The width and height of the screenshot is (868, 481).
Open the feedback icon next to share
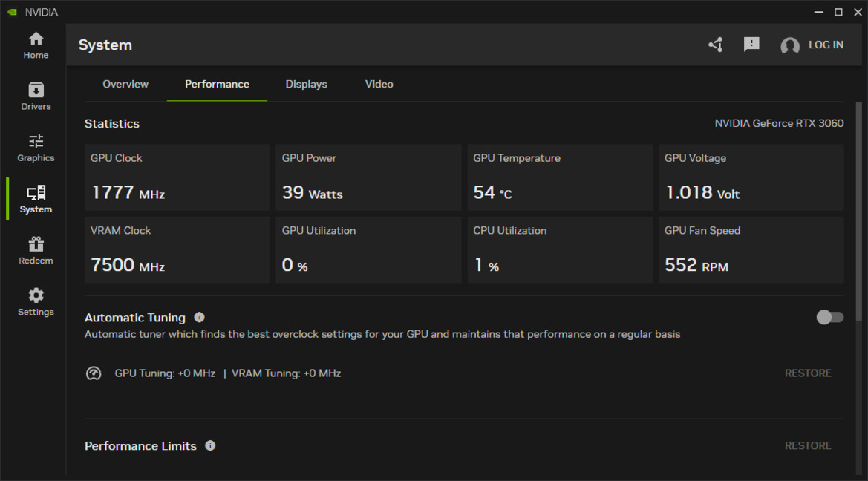point(751,45)
